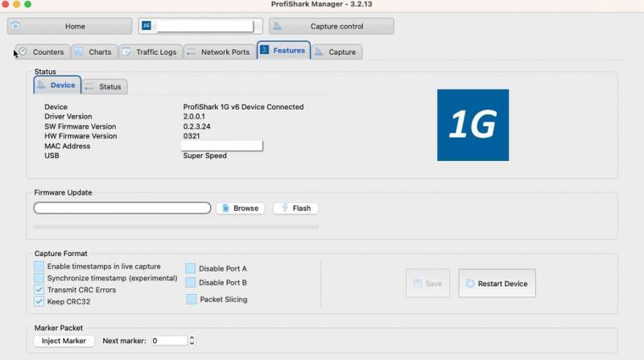The height and width of the screenshot is (360, 644).
Task: Toggle Synchronize timestamp (experimental) checkbox
Action: [x=39, y=278]
